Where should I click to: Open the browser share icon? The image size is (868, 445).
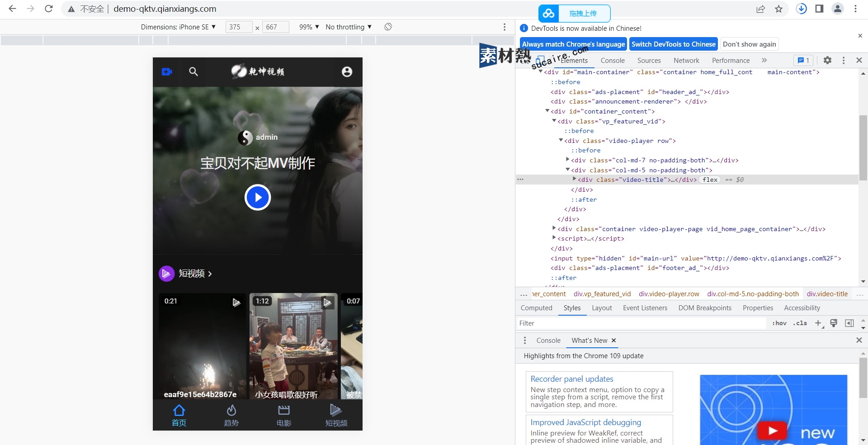tap(760, 9)
